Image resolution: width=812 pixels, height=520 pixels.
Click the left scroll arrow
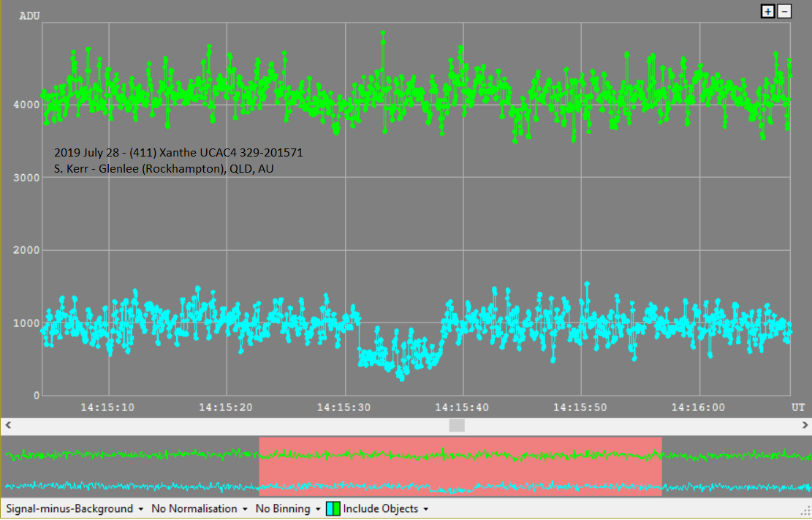coord(8,425)
